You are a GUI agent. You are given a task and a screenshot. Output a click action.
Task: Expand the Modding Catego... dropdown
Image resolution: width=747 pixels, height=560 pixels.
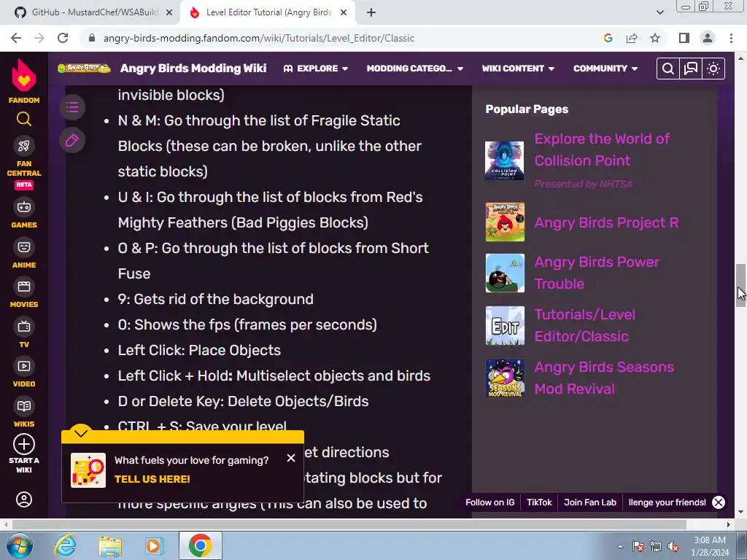click(x=414, y=69)
